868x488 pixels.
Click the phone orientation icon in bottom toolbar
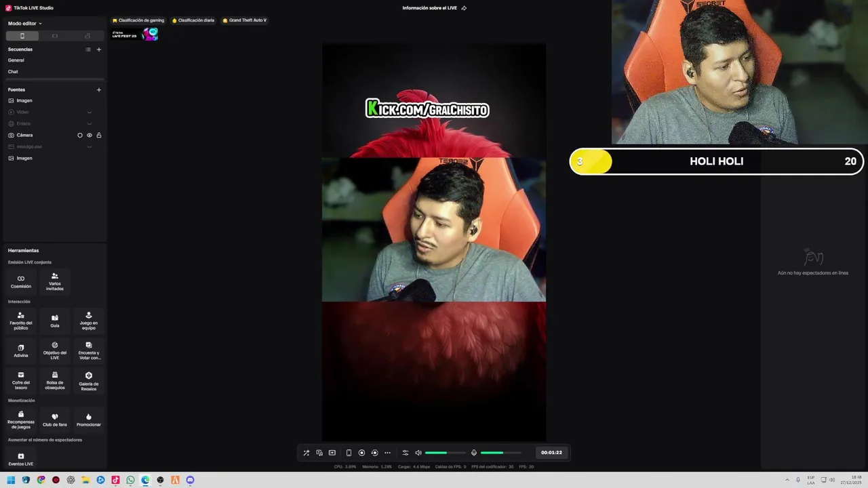point(349,453)
